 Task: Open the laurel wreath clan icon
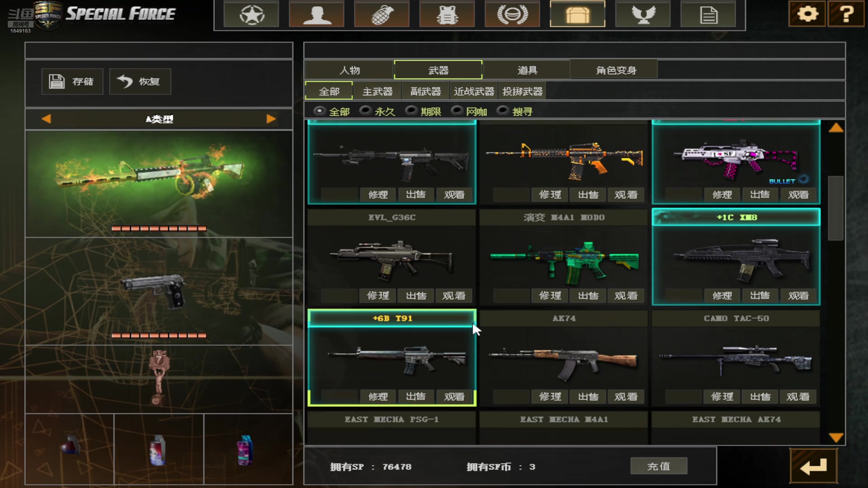point(512,14)
